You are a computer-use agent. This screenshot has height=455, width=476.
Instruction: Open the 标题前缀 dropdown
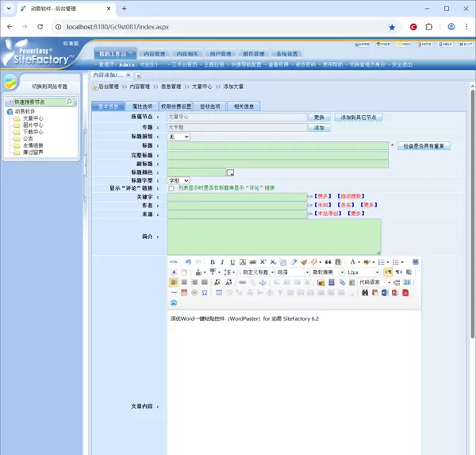coord(178,137)
